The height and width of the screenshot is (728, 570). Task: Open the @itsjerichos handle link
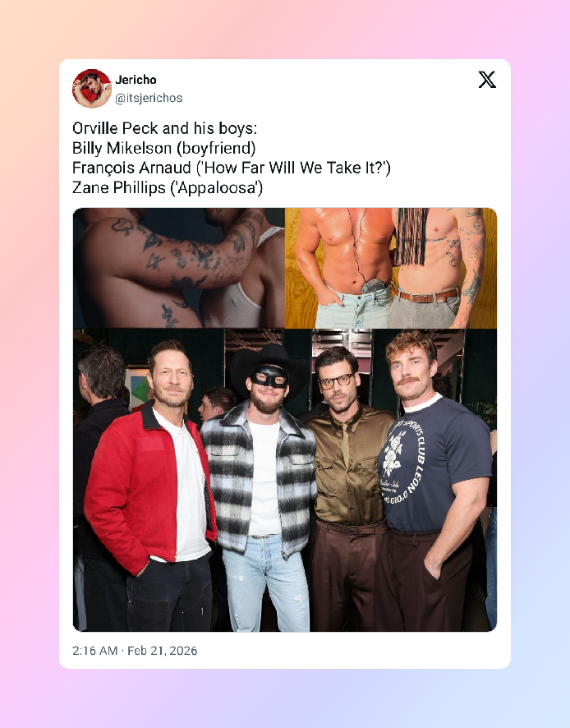[x=149, y=98]
